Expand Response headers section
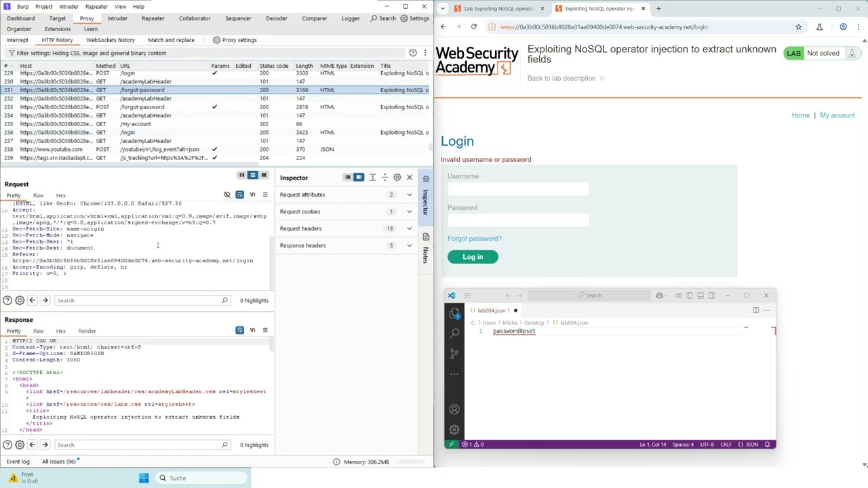 410,245
